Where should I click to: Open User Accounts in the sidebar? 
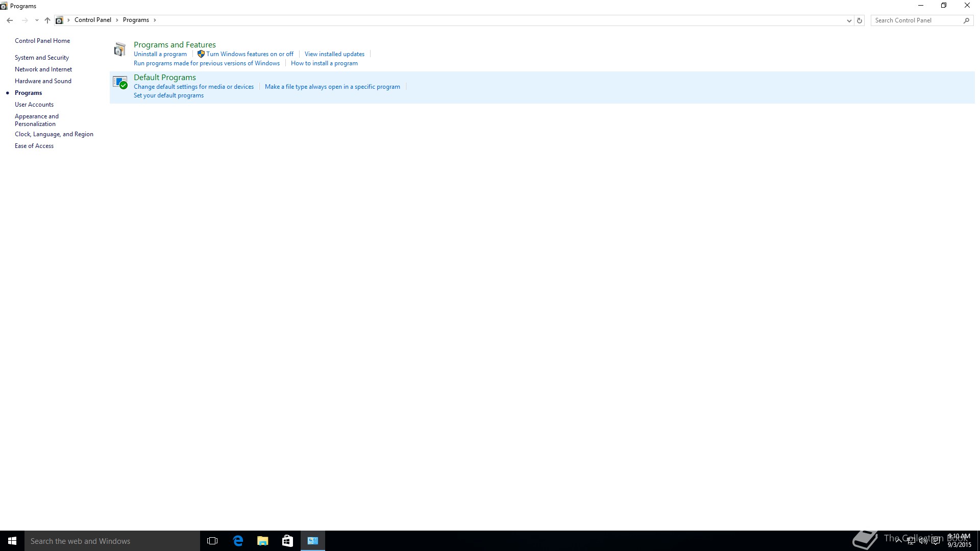point(34,105)
